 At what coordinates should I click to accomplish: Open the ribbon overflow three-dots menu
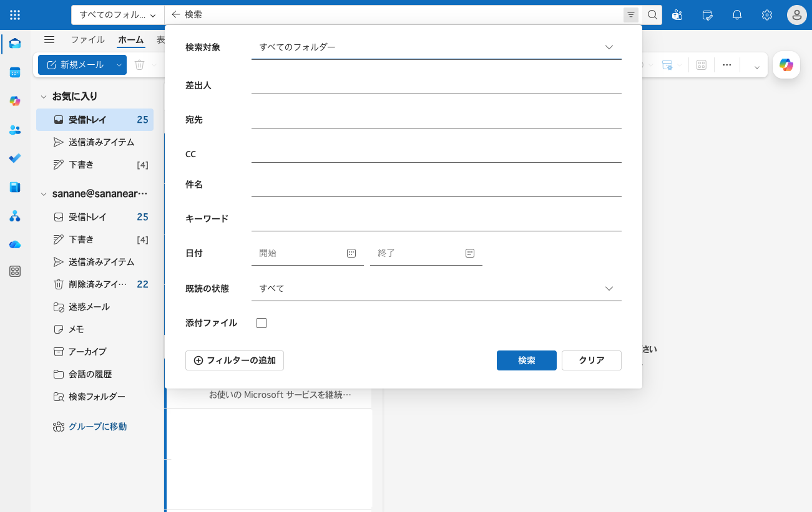726,65
